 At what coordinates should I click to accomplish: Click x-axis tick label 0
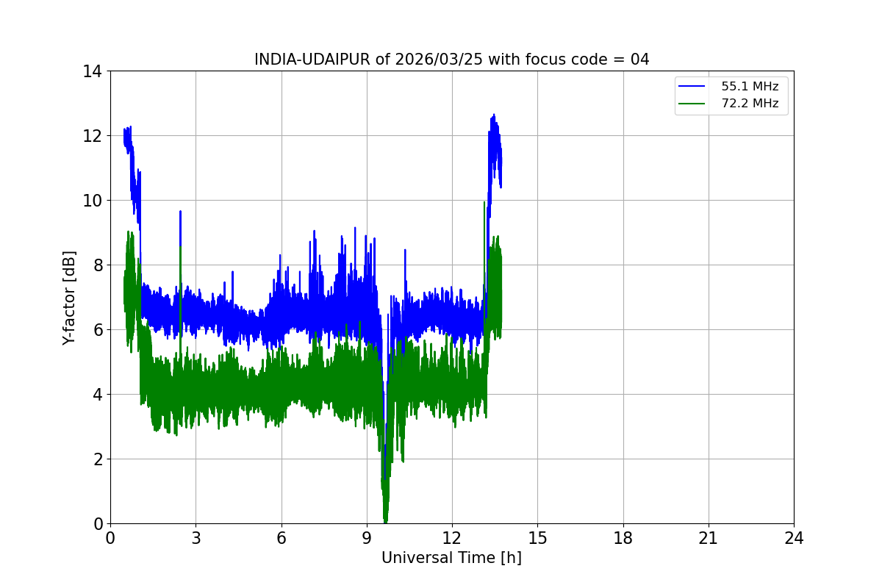tap(110, 538)
